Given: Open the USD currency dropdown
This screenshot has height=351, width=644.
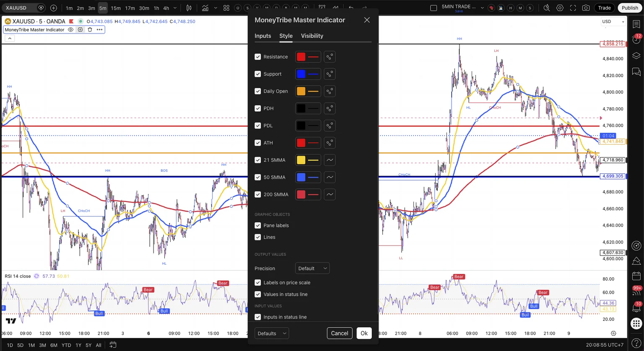Looking at the screenshot, I should tap(613, 21).
